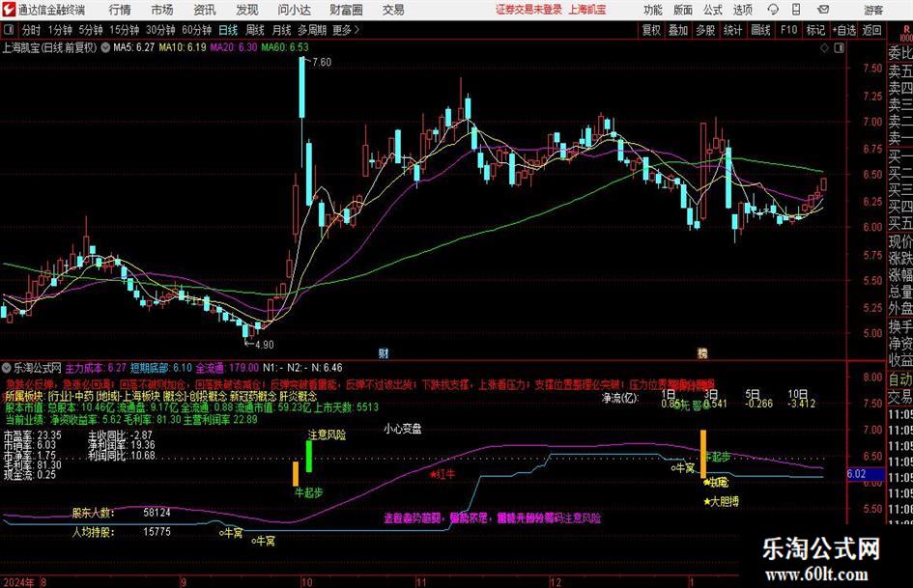Viewport: 913px width, 588px height.
Task: Click the 复权 toolbar button
Action: [x=651, y=30]
